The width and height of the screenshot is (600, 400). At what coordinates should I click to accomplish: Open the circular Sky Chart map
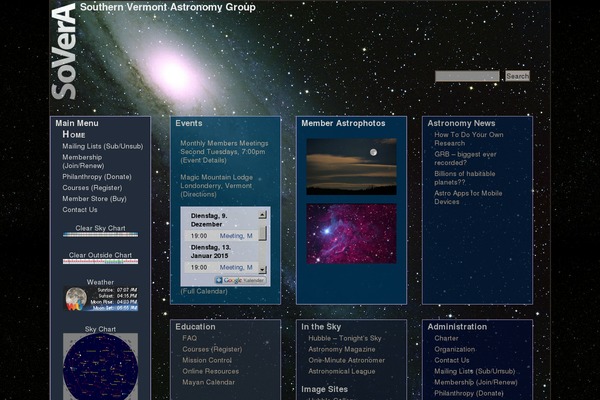[x=100, y=367]
